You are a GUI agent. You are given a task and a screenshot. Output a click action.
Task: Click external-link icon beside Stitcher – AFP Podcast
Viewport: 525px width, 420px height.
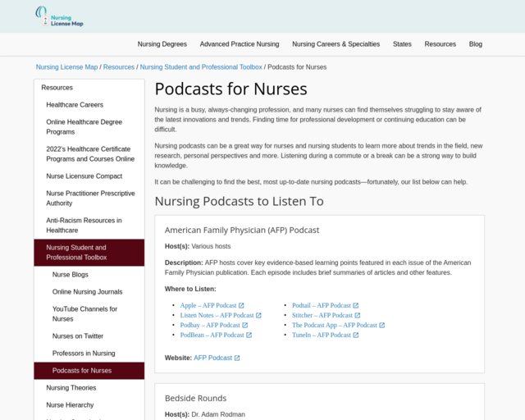(x=358, y=315)
